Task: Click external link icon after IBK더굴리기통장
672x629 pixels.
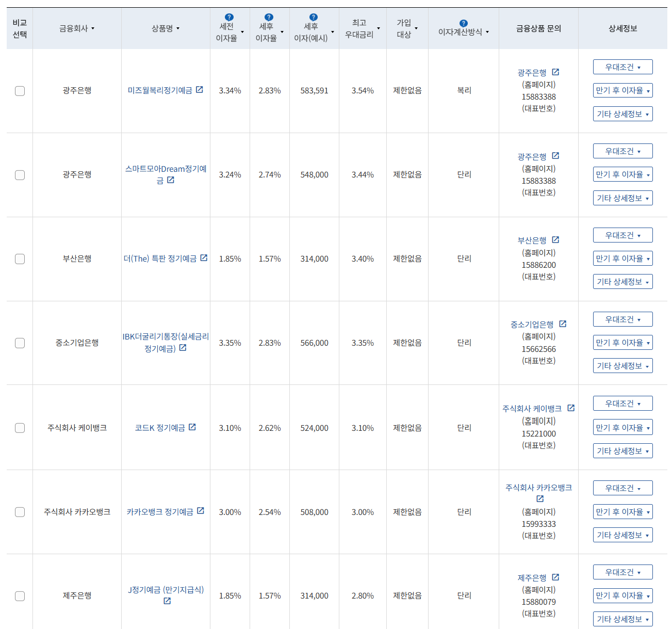Action: [183, 348]
